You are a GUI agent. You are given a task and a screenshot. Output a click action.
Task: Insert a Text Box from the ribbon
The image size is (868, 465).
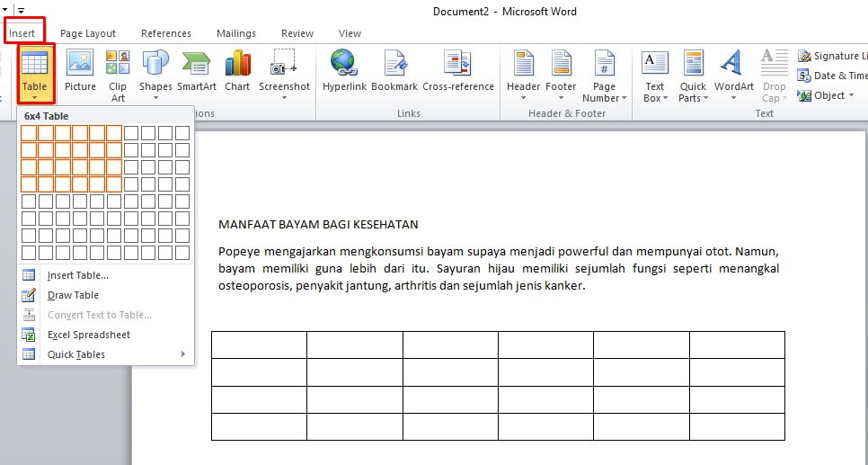pyautogui.click(x=655, y=76)
